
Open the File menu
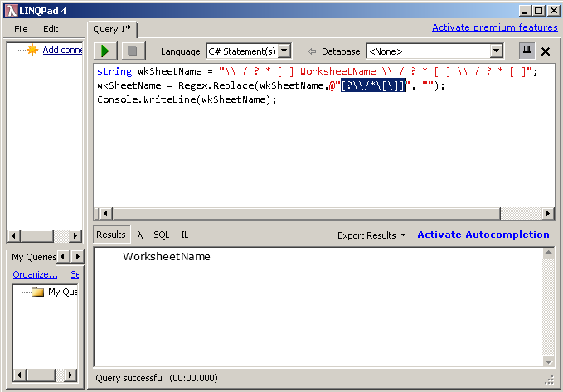tap(21, 29)
